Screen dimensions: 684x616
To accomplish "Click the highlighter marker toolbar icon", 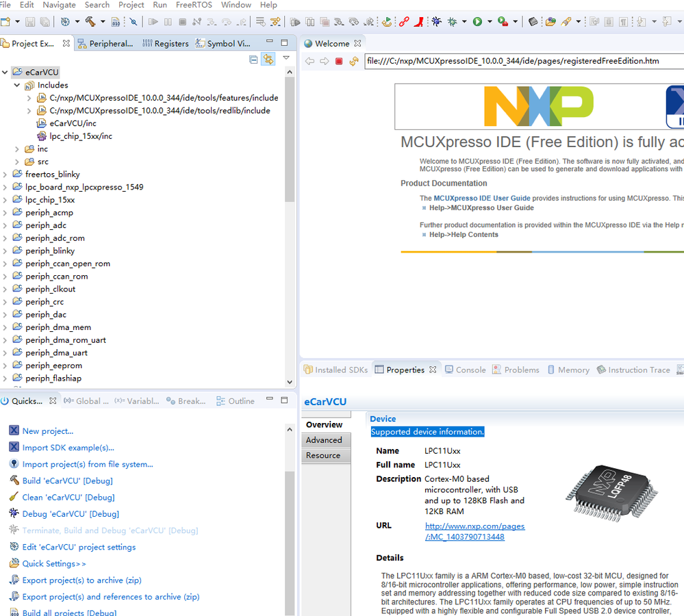I will coord(566,21).
